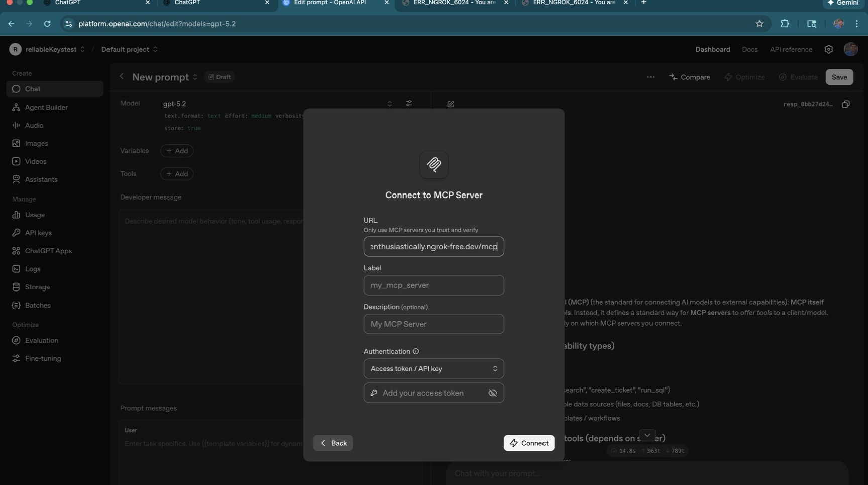
Task: Open Fine-tuning settings
Action: tap(42, 358)
